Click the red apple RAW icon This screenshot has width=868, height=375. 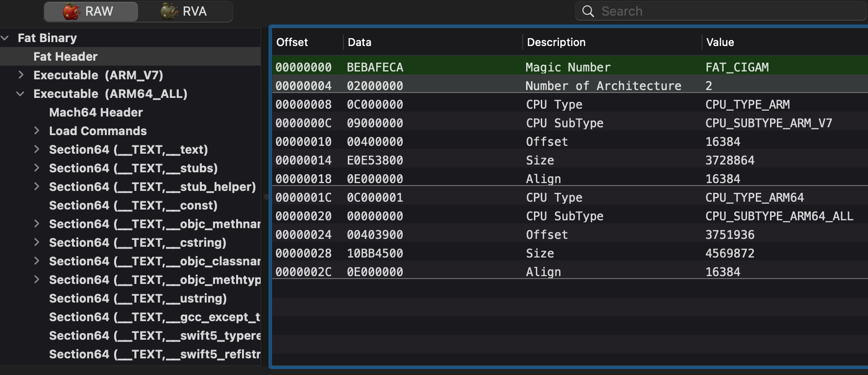pyautogui.click(x=72, y=11)
